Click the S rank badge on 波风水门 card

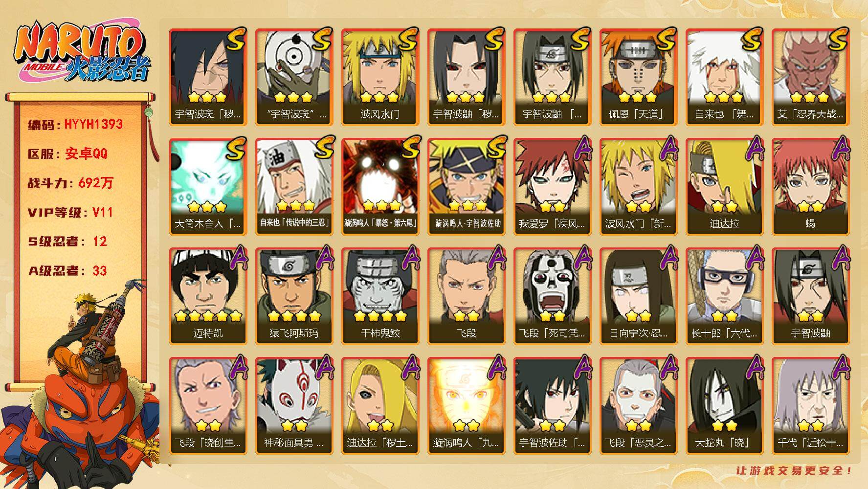click(408, 40)
